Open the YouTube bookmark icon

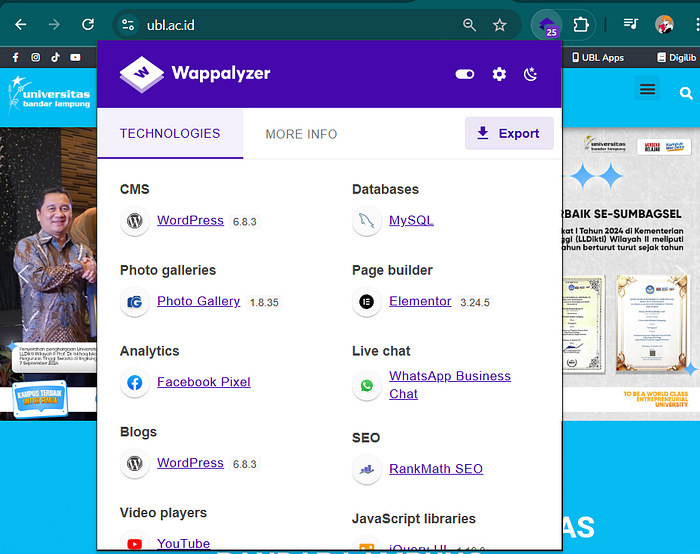click(75, 57)
